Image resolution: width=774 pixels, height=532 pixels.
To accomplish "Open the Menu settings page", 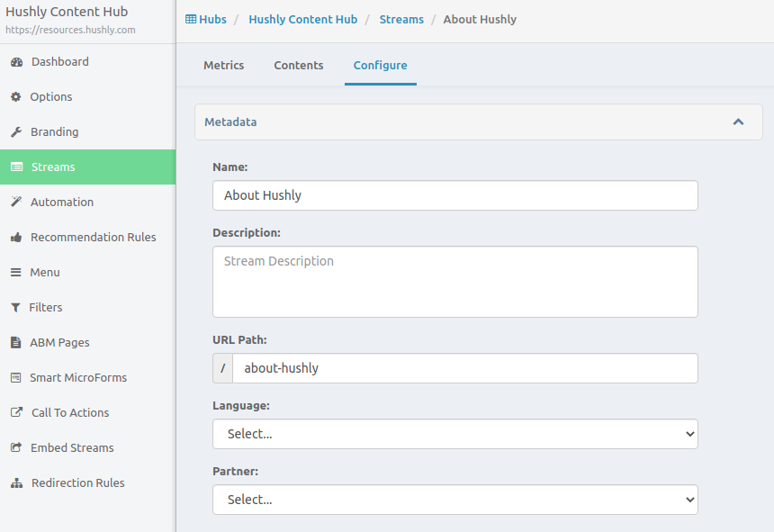I will (x=88, y=272).
